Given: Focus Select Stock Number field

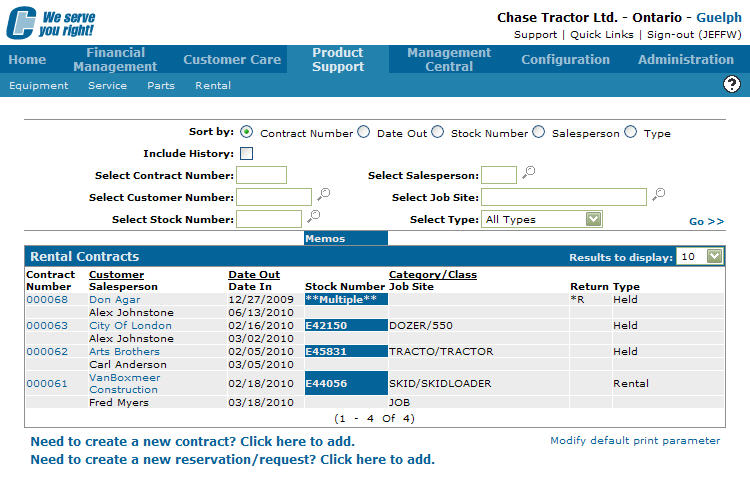Looking at the screenshot, I should (x=269, y=219).
